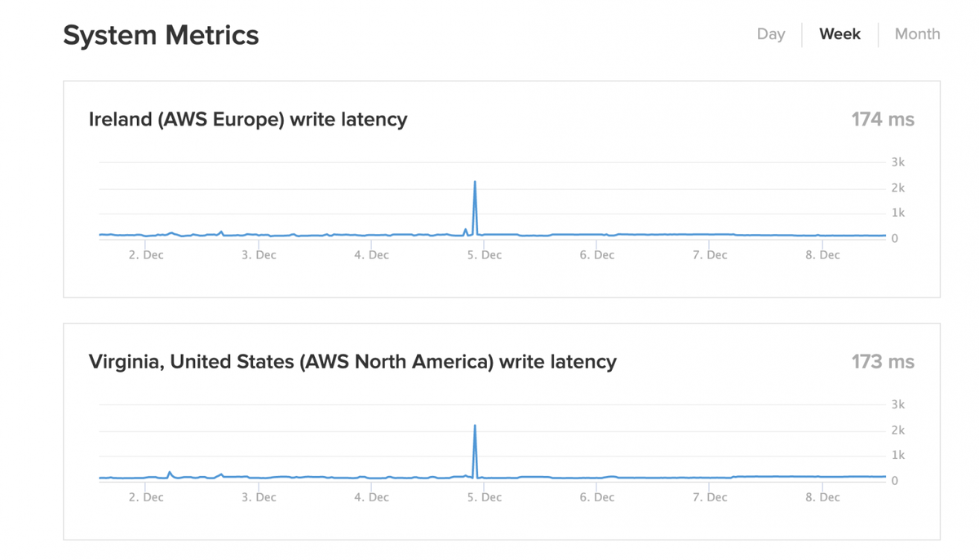Open the Month view
The image size is (979, 560).
(x=917, y=34)
